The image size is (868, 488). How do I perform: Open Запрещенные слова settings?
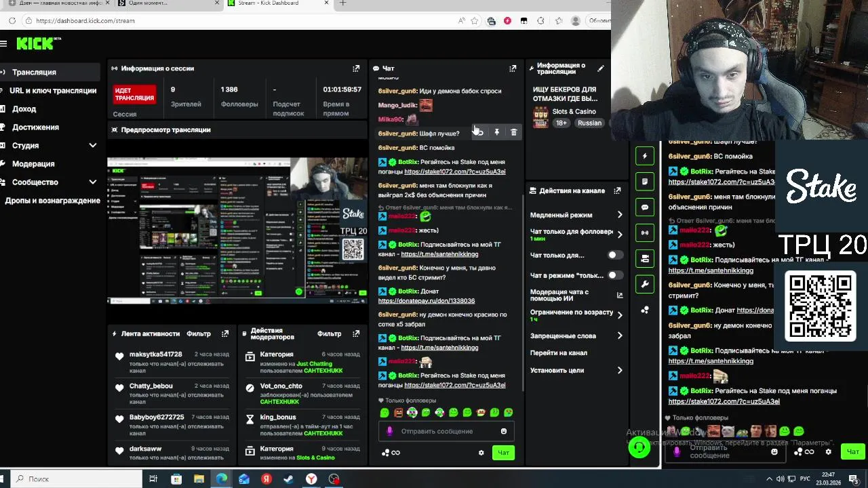pyautogui.click(x=576, y=335)
